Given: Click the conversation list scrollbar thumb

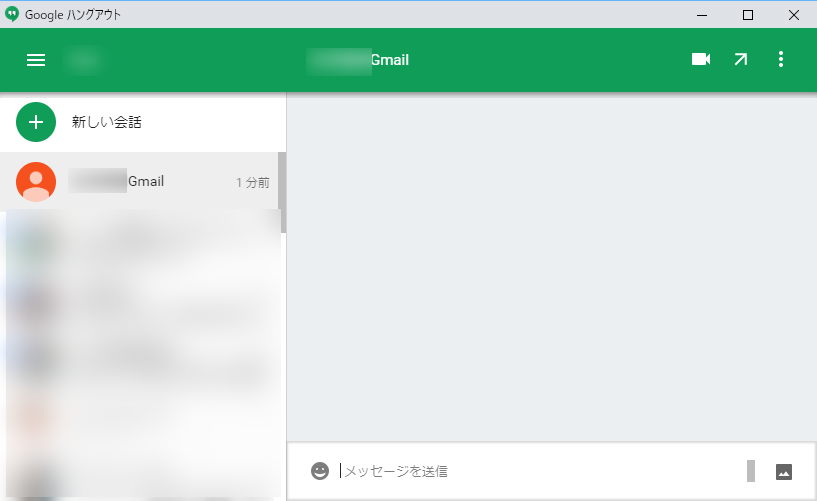Looking at the screenshot, I should click(x=282, y=193).
